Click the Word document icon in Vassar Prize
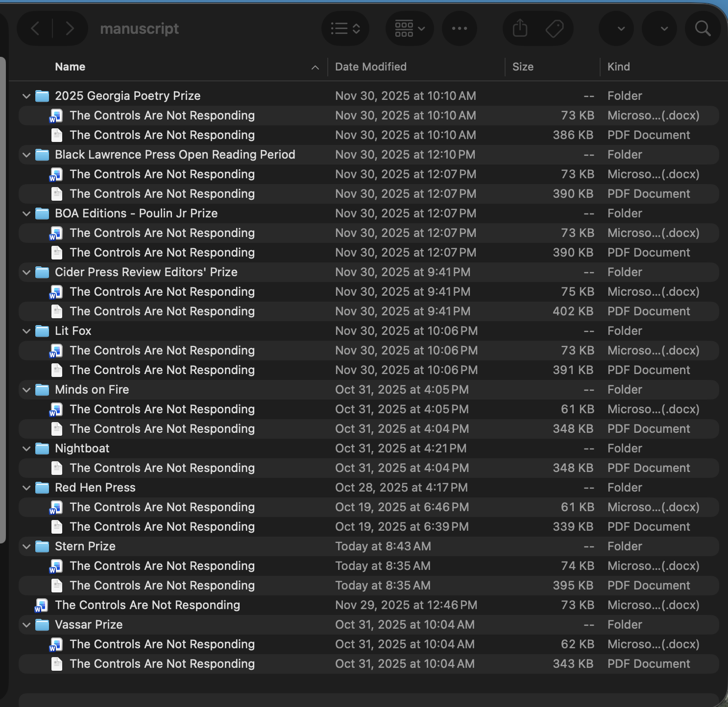728x707 pixels. 56,644
